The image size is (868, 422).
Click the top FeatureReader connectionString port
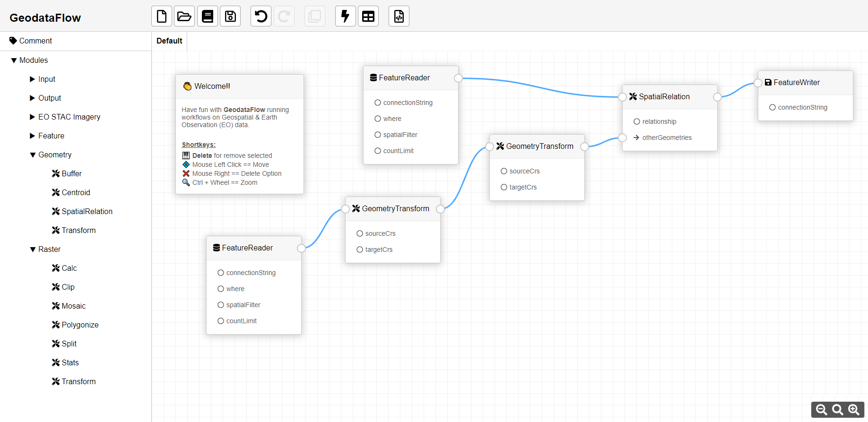tap(378, 103)
